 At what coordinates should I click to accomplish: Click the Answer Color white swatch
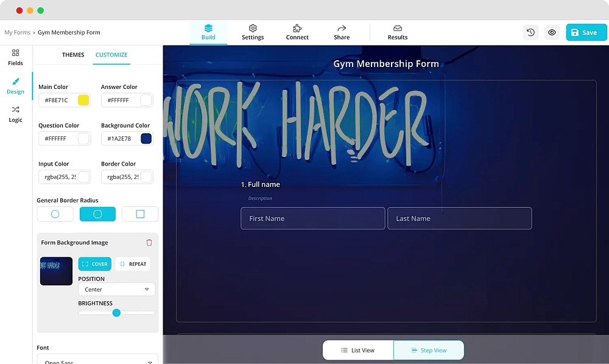[146, 100]
